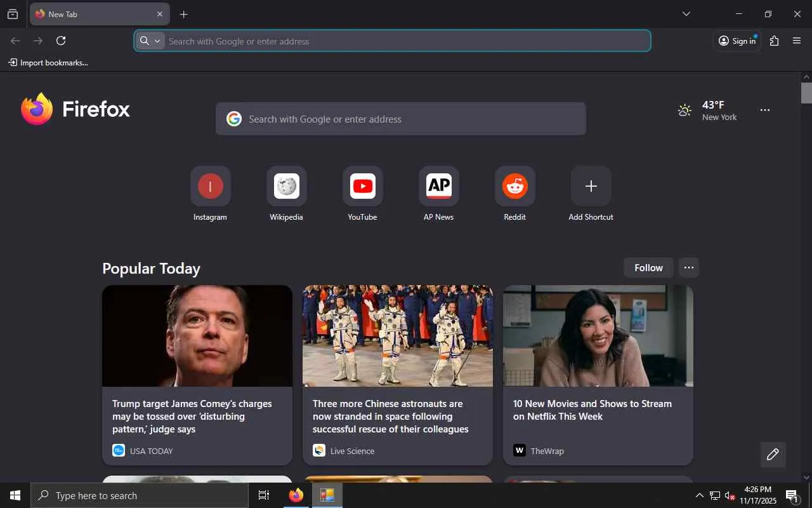Click the Live Science source label

(x=352, y=451)
